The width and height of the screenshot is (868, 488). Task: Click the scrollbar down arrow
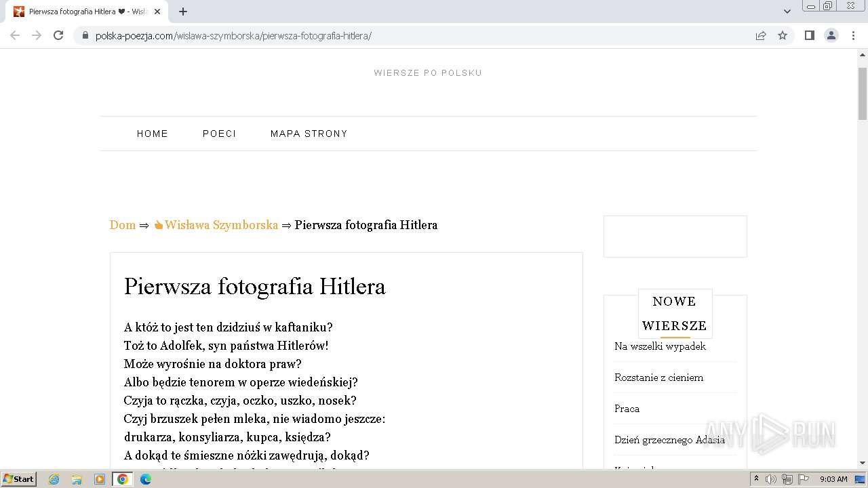pyautogui.click(x=863, y=463)
